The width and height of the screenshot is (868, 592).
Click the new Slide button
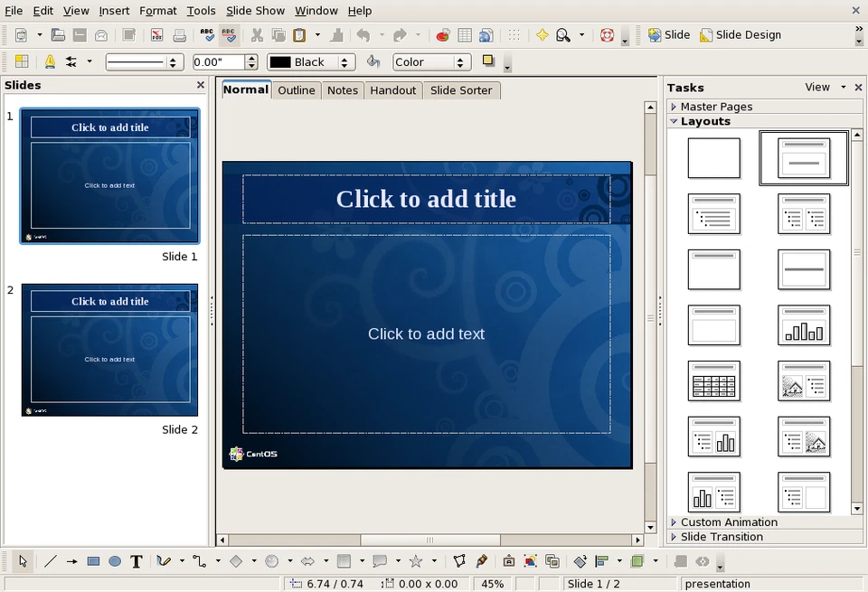[x=668, y=35]
